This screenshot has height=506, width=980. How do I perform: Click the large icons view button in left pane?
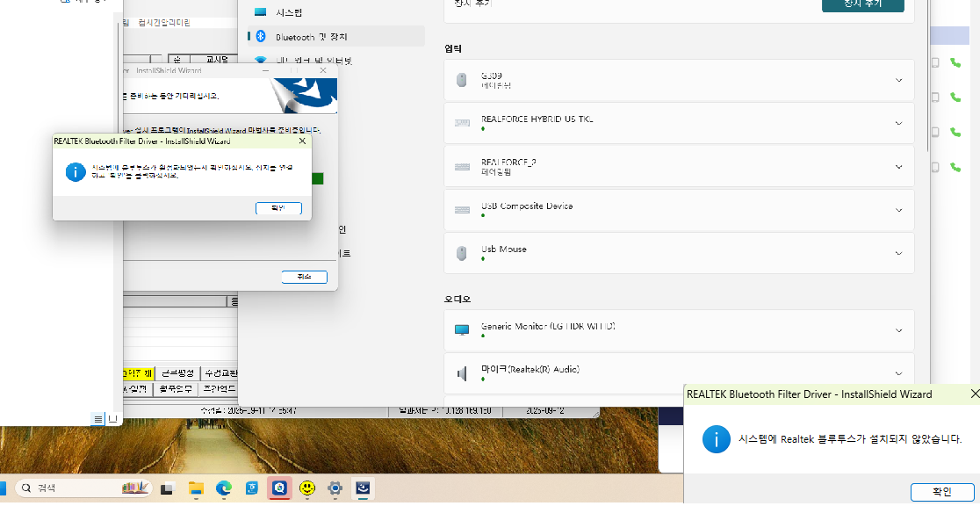pyautogui.click(x=112, y=418)
